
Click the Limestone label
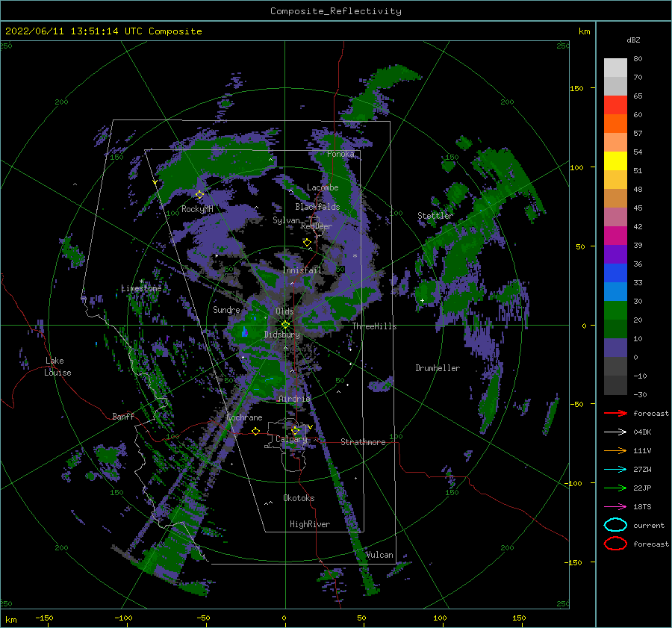(141, 288)
